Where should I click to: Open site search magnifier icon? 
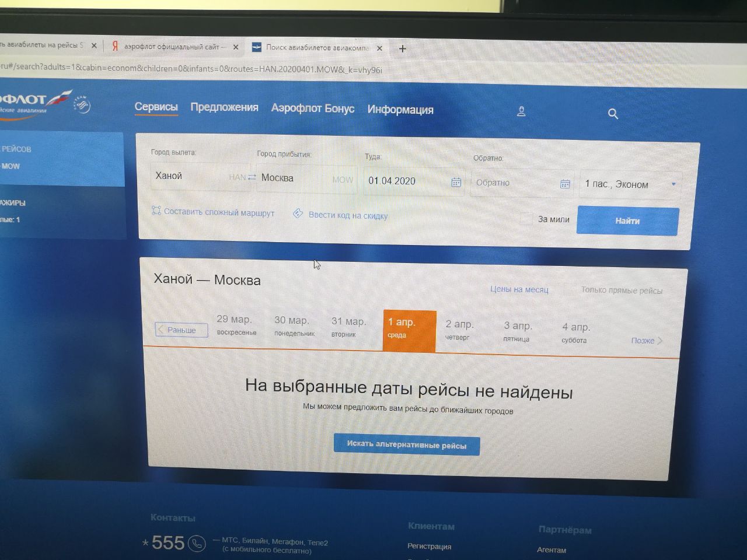(x=613, y=114)
